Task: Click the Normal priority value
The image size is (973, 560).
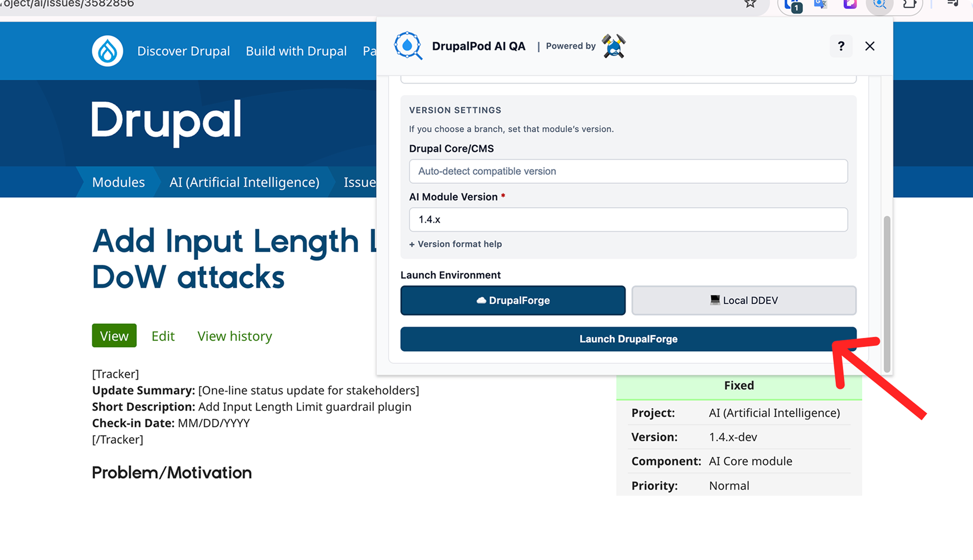Action: coord(729,485)
